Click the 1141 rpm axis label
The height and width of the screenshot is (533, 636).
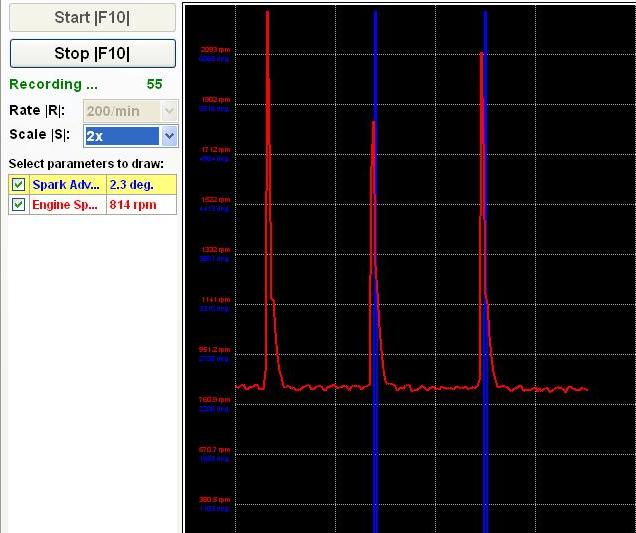(x=216, y=299)
